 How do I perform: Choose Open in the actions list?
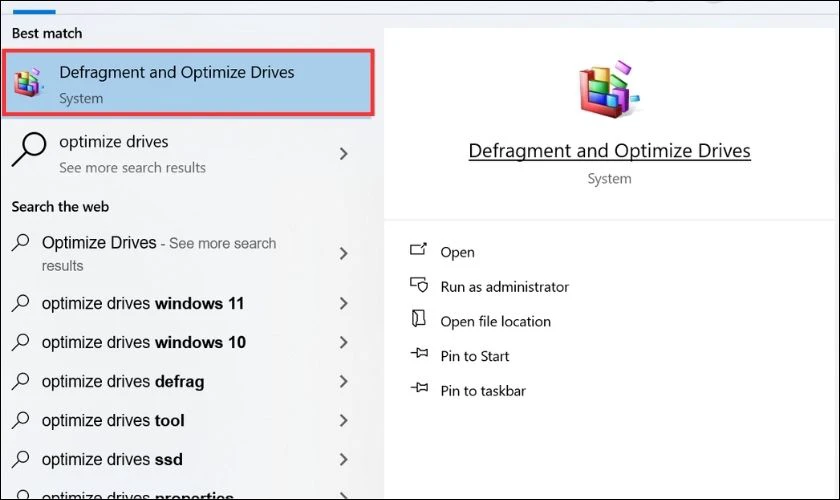pyautogui.click(x=457, y=252)
